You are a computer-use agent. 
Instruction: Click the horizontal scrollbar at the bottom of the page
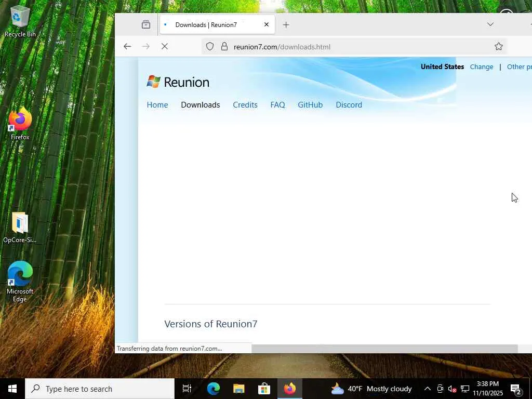tap(384, 349)
